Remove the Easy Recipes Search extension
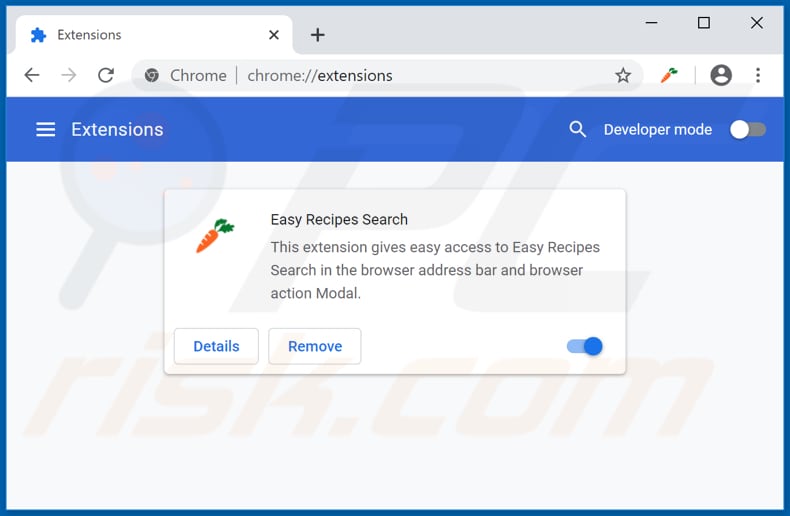The height and width of the screenshot is (516, 790). [x=315, y=346]
